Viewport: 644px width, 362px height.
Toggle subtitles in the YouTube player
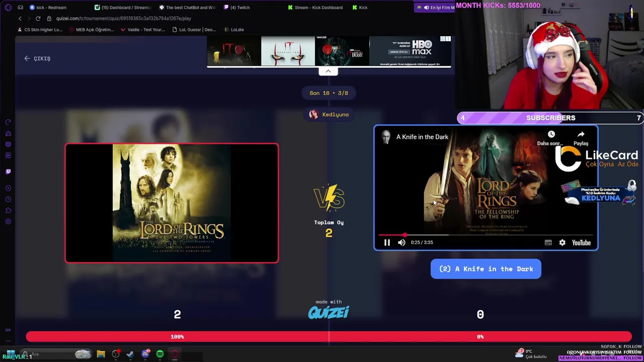click(548, 242)
